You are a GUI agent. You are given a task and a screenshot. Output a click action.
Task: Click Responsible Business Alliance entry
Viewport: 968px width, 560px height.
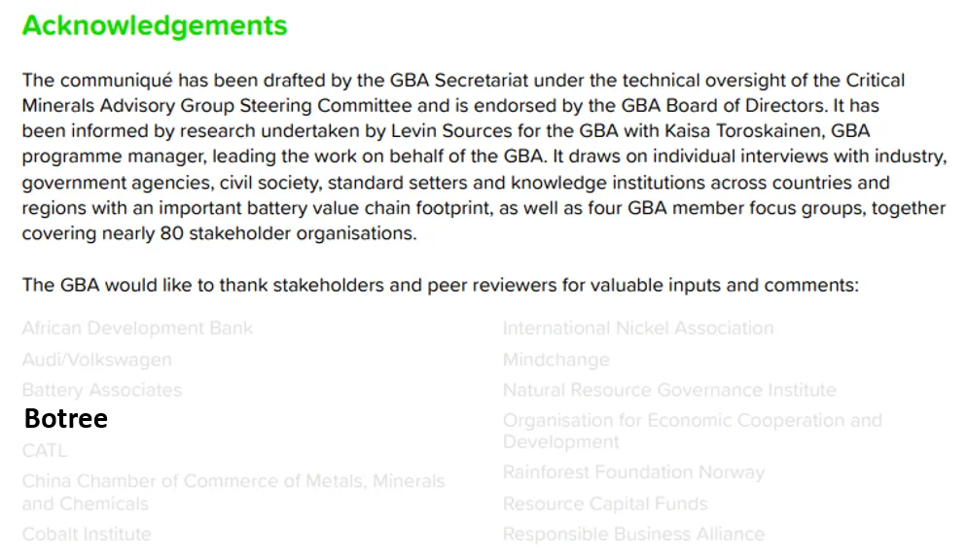[633, 534]
